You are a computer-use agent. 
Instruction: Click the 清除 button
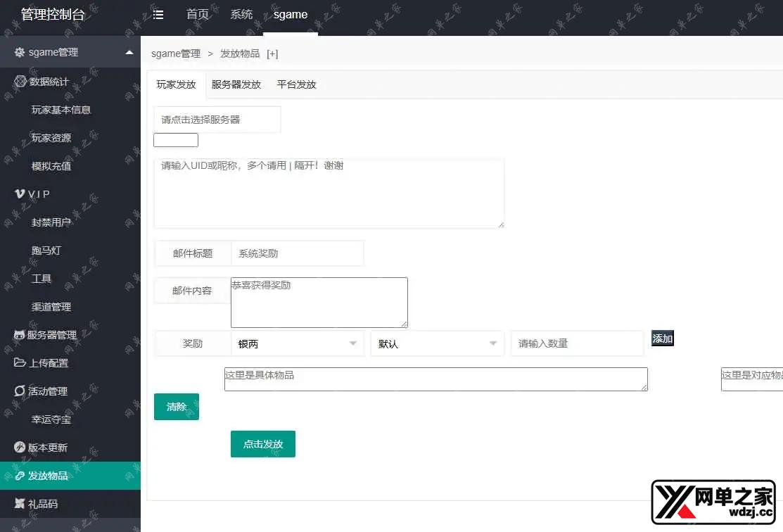pyautogui.click(x=177, y=407)
